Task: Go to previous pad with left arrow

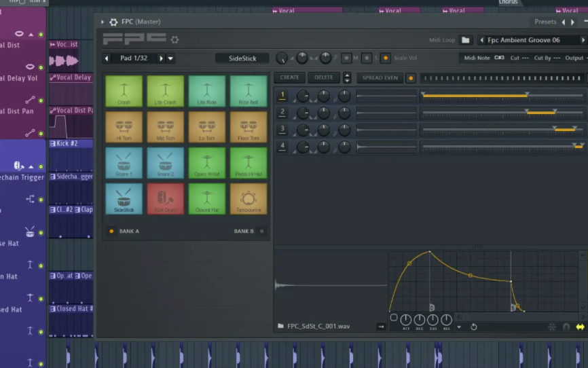Action: click(107, 58)
